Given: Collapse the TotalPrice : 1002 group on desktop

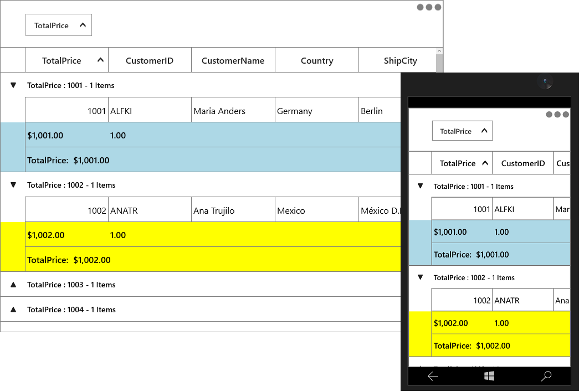Looking at the screenshot, I should (x=13, y=185).
